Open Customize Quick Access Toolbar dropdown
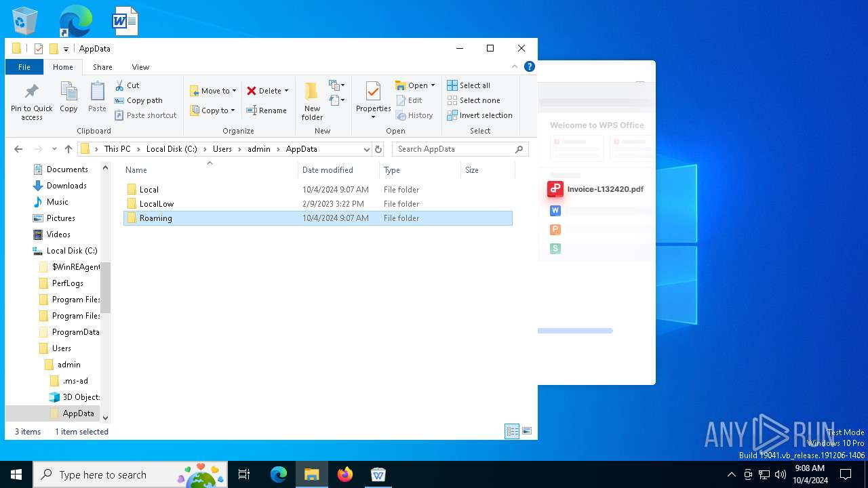Screen dimensions: 868x488 pyautogui.click(x=66, y=49)
